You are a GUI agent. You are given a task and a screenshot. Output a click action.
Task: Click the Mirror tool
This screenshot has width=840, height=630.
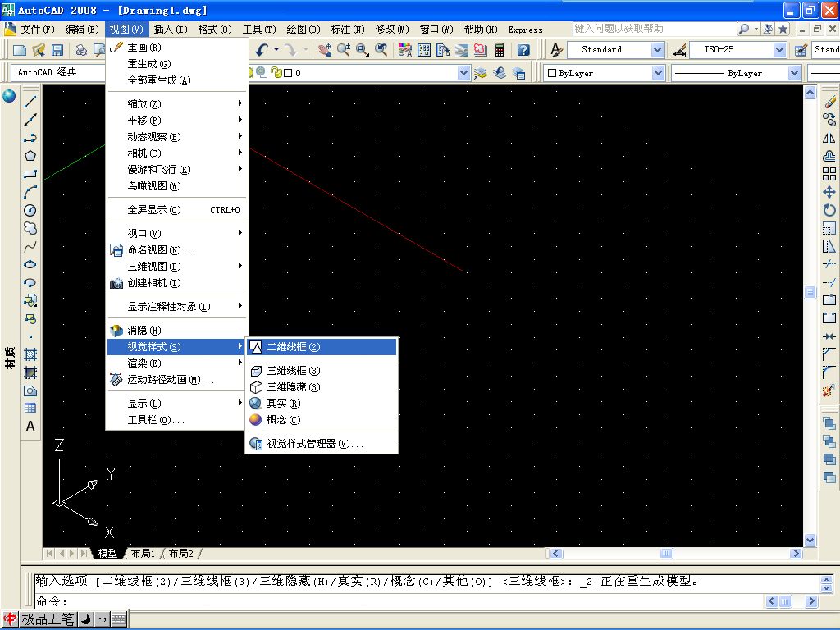(x=829, y=138)
